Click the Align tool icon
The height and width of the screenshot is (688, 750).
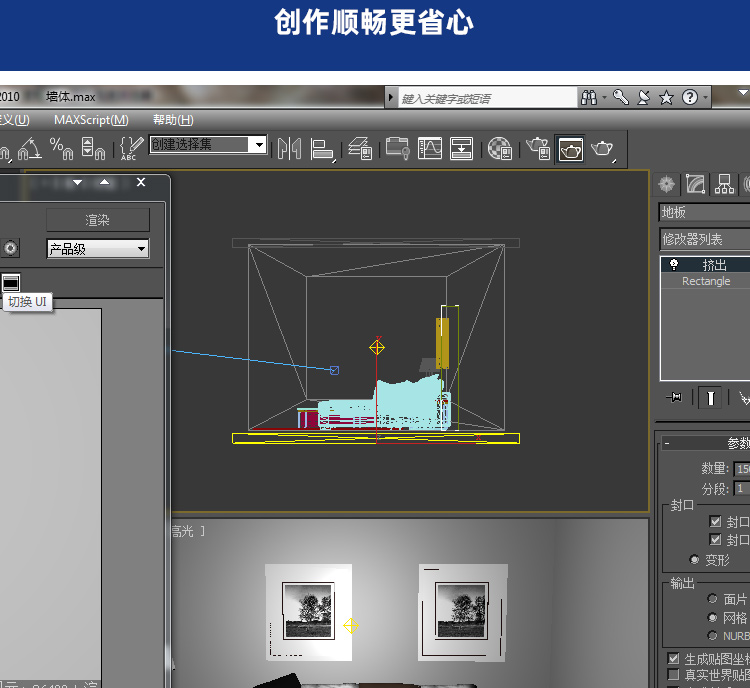tap(322, 149)
